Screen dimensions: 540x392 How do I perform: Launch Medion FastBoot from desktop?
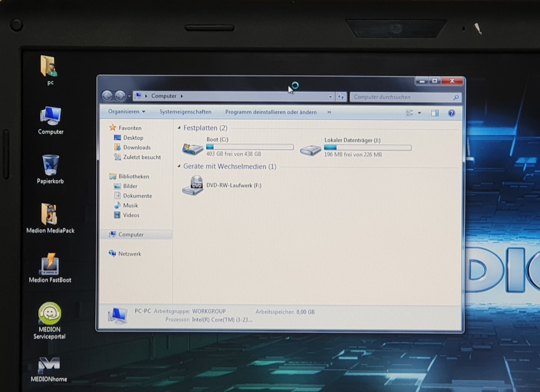click(50, 264)
